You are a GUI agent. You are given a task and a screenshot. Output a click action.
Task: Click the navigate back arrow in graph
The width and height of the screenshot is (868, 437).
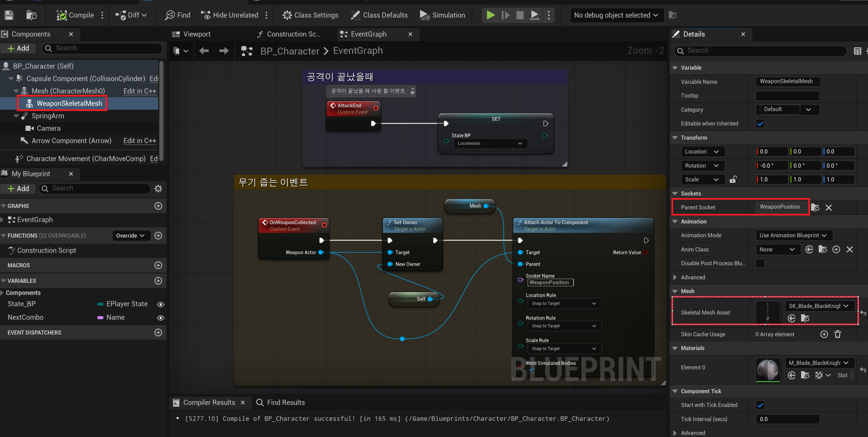pos(204,51)
